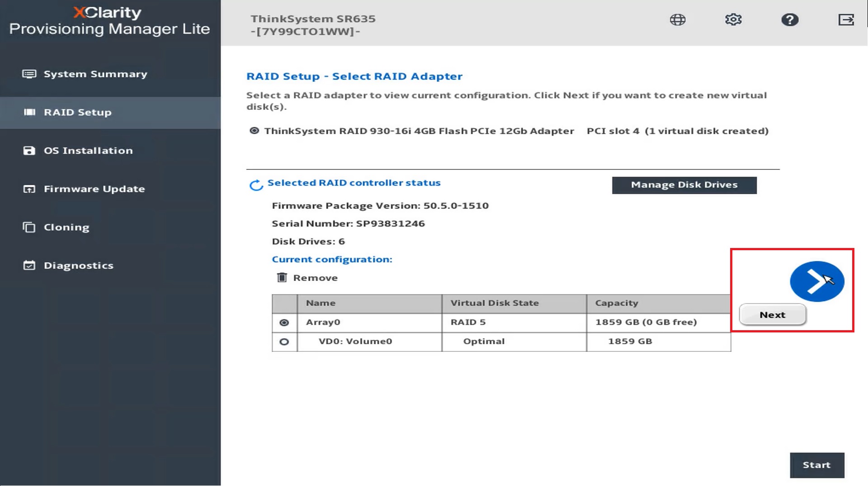Refresh the selected RAID controller status
This screenshot has height=486, width=868.
click(x=256, y=185)
